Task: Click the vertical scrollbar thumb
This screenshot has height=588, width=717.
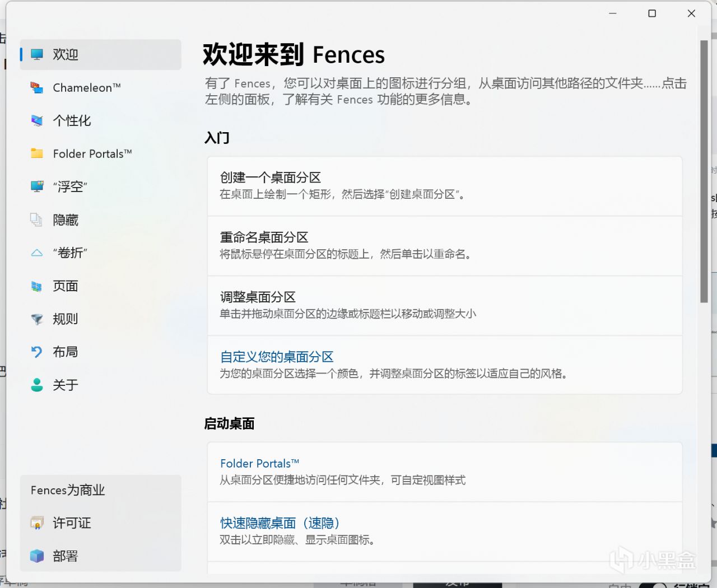Action: [x=704, y=171]
